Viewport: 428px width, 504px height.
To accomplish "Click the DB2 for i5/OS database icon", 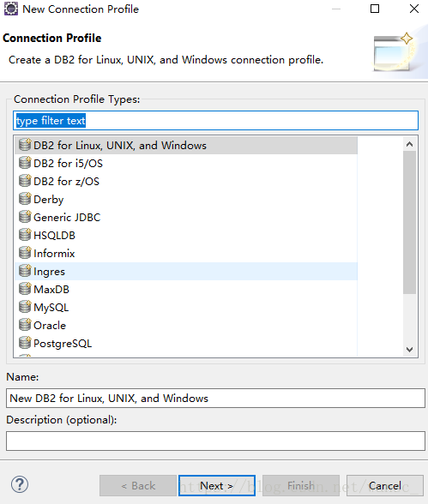I will [x=25, y=163].
